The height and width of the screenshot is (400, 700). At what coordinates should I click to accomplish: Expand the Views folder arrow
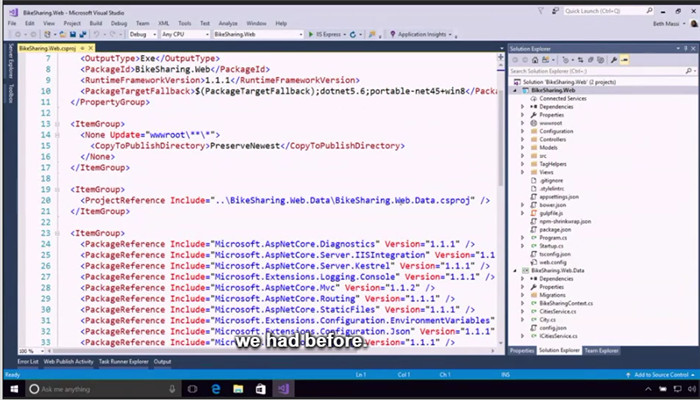click(x=522, y=172)
